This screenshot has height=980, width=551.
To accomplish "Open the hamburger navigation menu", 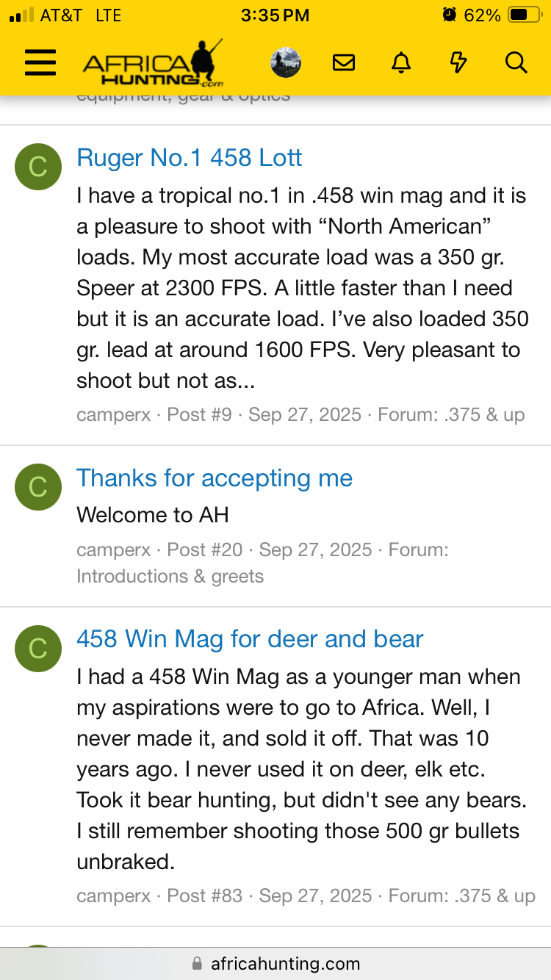I will [40, 62].
